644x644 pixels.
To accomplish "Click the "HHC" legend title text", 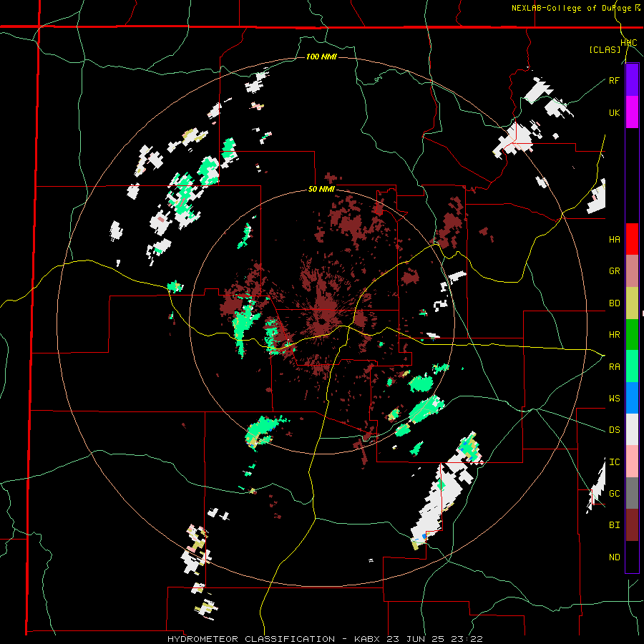I will (629, 43).
